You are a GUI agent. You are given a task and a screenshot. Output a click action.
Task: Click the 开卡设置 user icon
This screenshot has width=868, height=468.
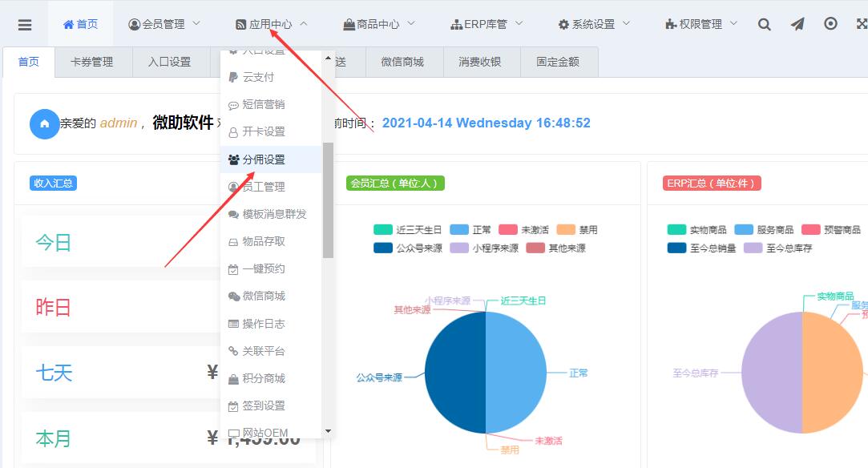(233, 132)
